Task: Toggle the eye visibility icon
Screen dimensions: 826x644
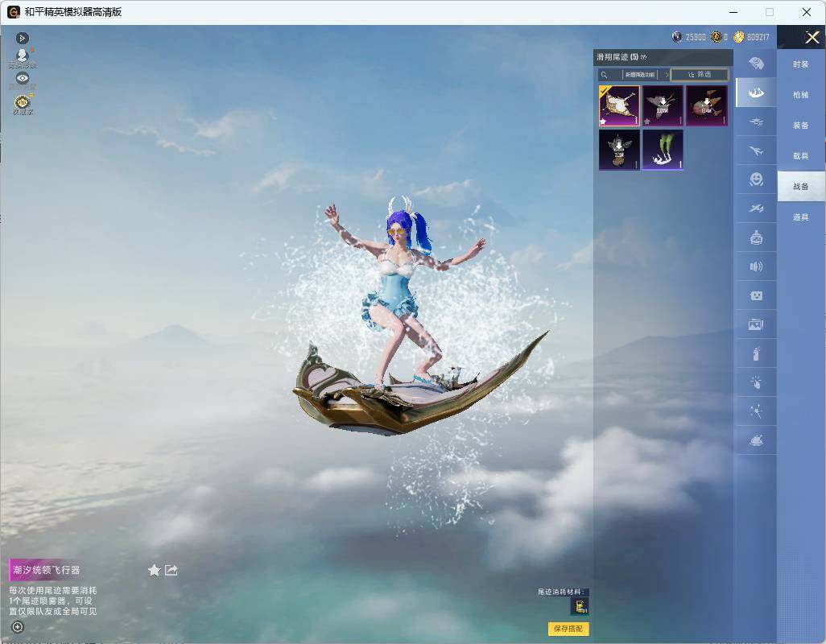Action: [22, 78]
